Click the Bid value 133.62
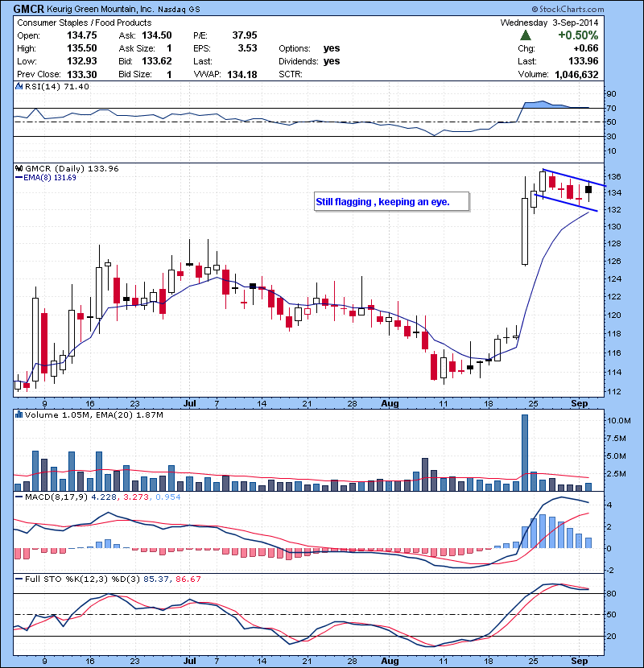This screenshot has width=644, height=668. click(157, 61)
